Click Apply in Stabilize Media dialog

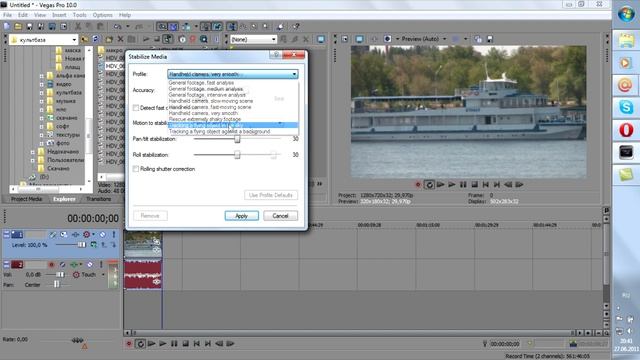pyautogui.click(x=241, y=216)
